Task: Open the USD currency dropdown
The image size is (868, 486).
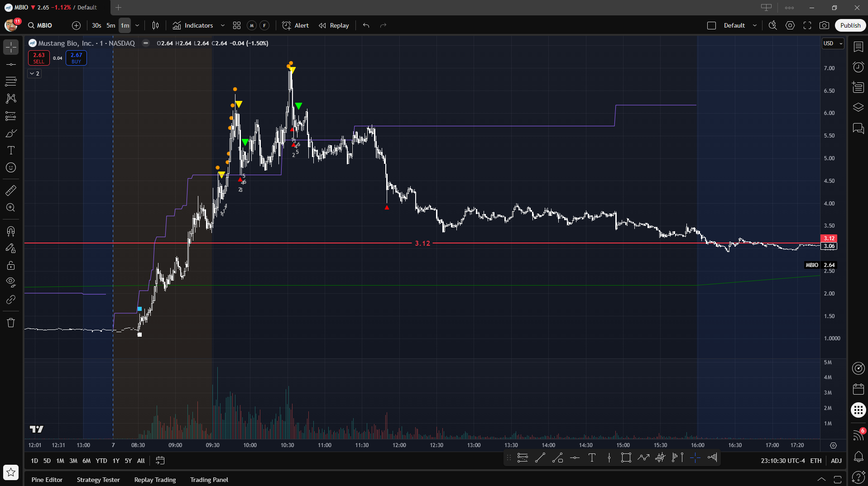Action: click(x=833, y=43)
